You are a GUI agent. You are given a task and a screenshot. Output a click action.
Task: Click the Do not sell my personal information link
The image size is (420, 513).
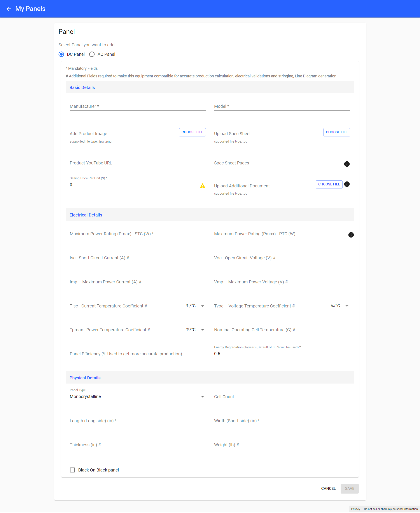tap(391, 509)
